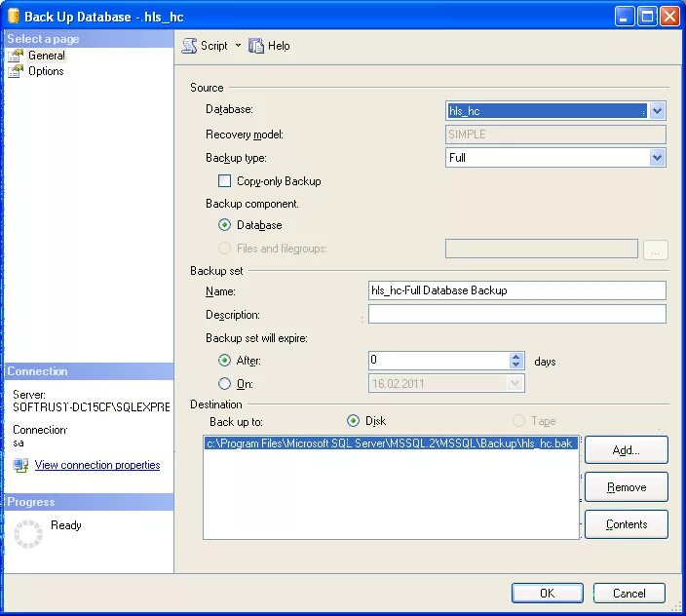Click the progress spinner indicator
This screenshot has height=616, width=686.
pyautogui.click(x=28, y=534)
